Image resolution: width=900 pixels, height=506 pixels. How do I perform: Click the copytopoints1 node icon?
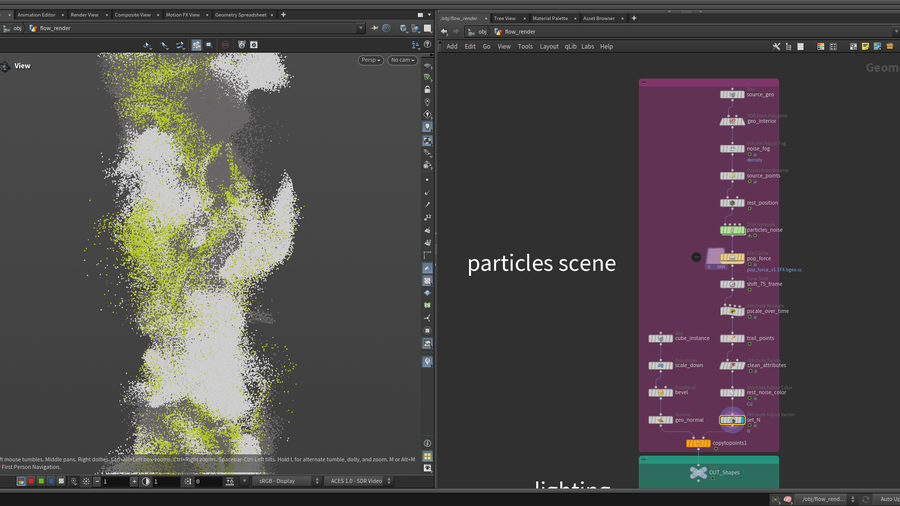pyautogui.click(x=698, y=443)
